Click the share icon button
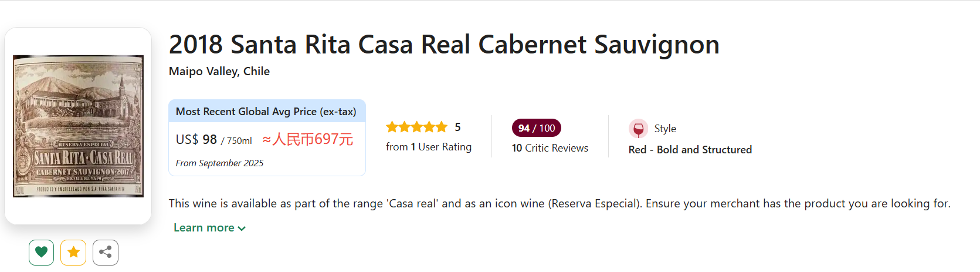 (x=106, y=253)
